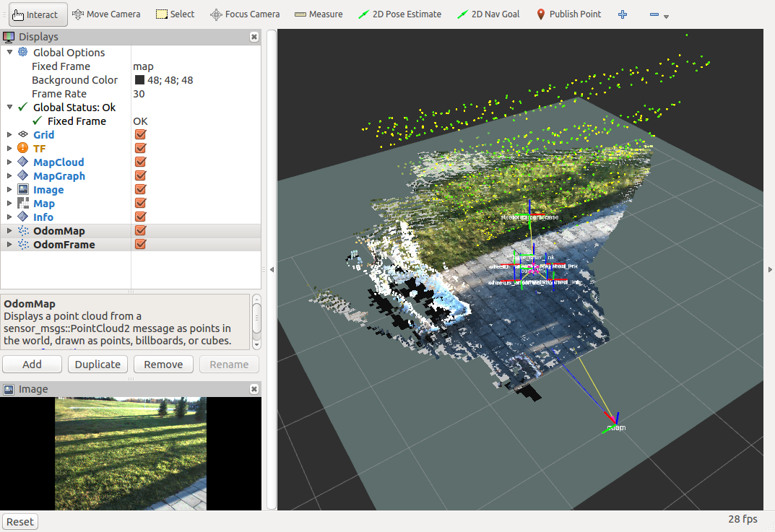Click the Fixed Frame value field
The image size is (775, 532).
tap(195, 66)
